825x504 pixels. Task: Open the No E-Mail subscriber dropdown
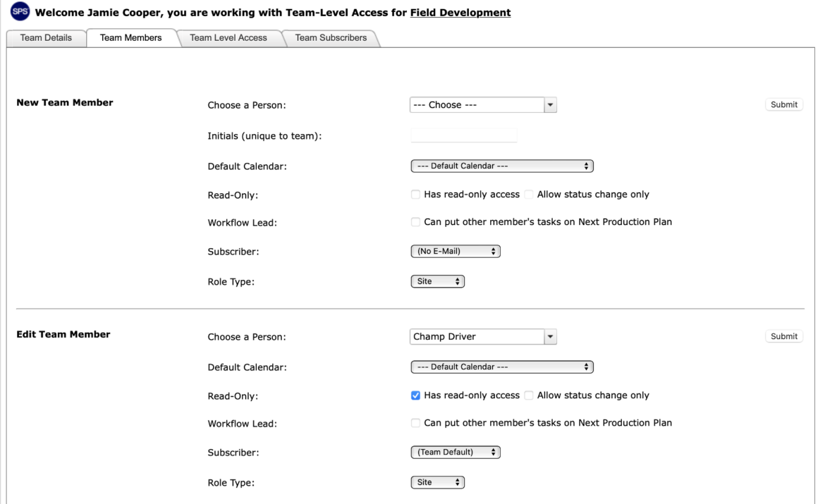tap(456, 252)
